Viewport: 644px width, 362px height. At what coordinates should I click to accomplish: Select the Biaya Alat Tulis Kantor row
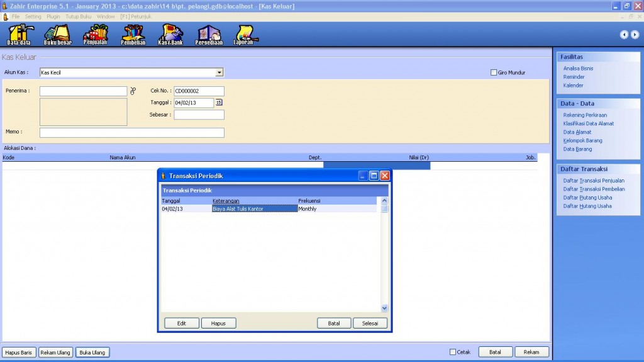(x=255, y=209)
